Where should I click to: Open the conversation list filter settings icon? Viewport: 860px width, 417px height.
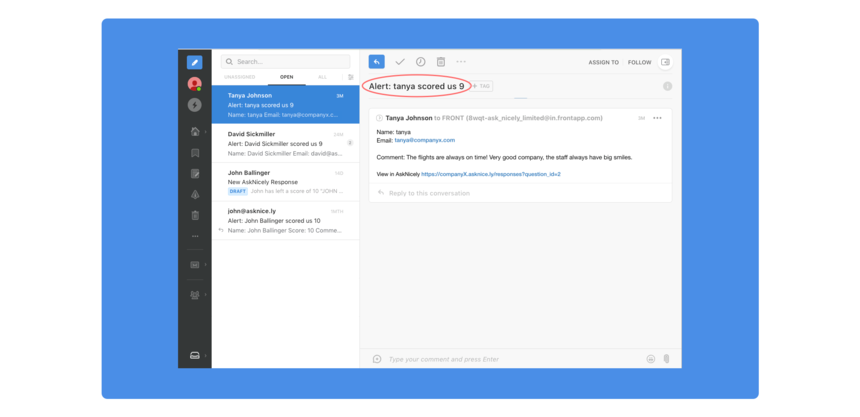click(x=351, y=77)
